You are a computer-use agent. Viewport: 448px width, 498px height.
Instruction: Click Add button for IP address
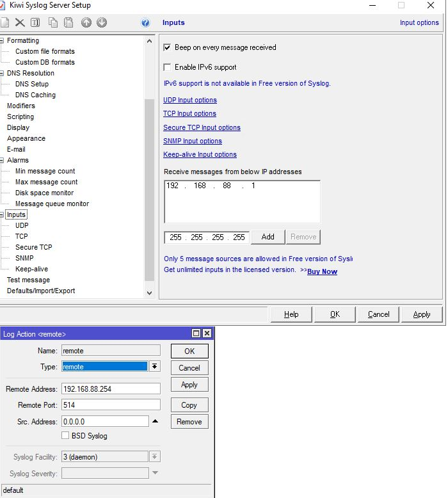[x=268, y=237]
